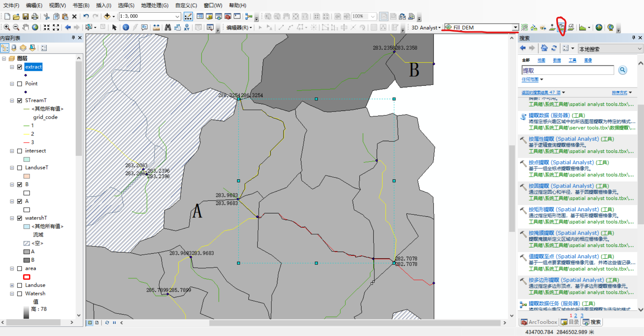The image size is (644, 336).
Task: Hide the watershT layer
Action: (20, 218)
